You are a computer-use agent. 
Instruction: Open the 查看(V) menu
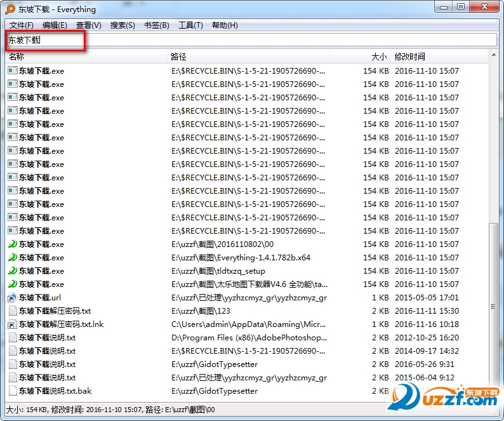89,25
